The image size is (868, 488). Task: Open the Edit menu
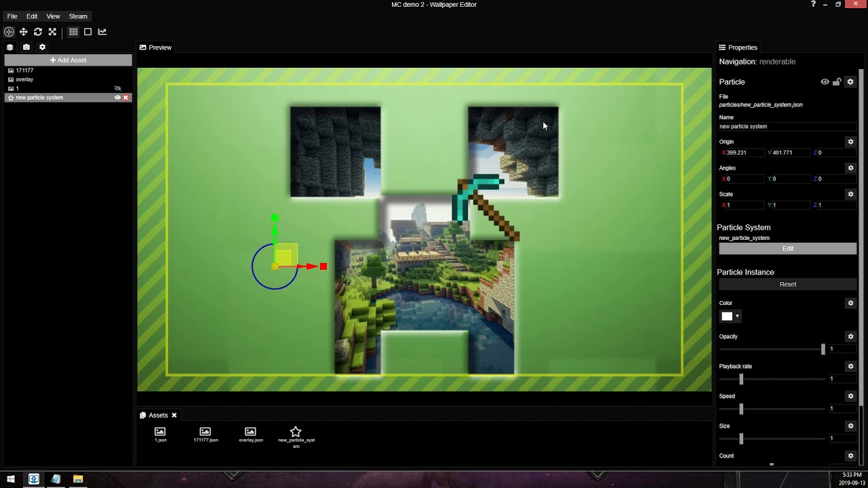[32, 16]
